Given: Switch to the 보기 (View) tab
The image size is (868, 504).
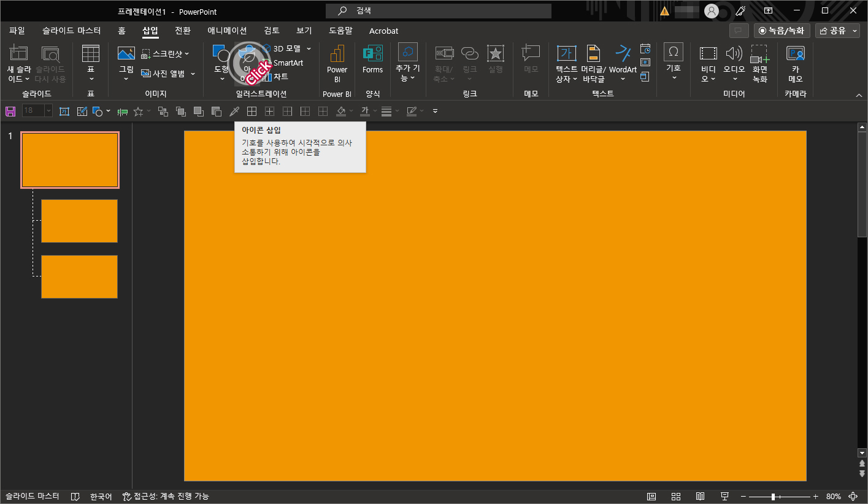Looking at the screenshot, I should tap(304, 31).
